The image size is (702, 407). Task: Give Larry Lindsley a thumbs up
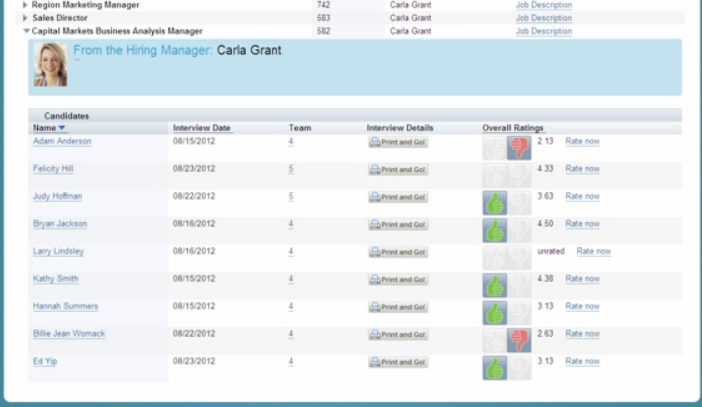pos(494,257)
